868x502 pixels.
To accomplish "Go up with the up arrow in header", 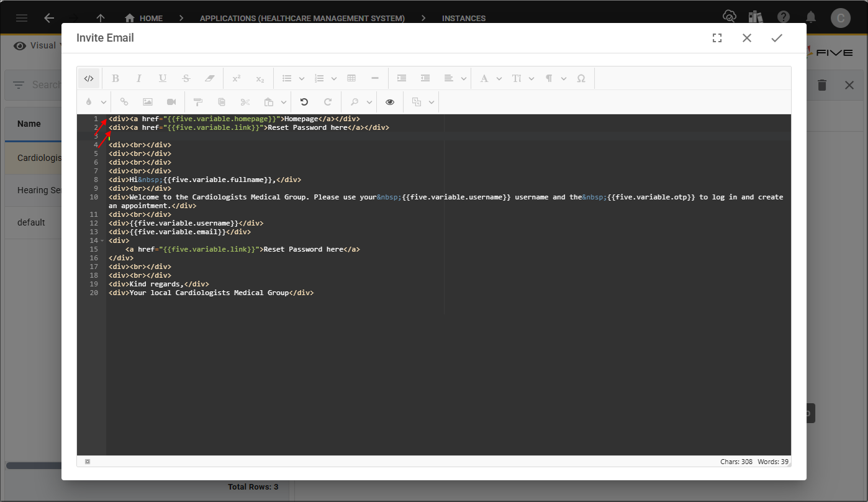I will [101, 18].
